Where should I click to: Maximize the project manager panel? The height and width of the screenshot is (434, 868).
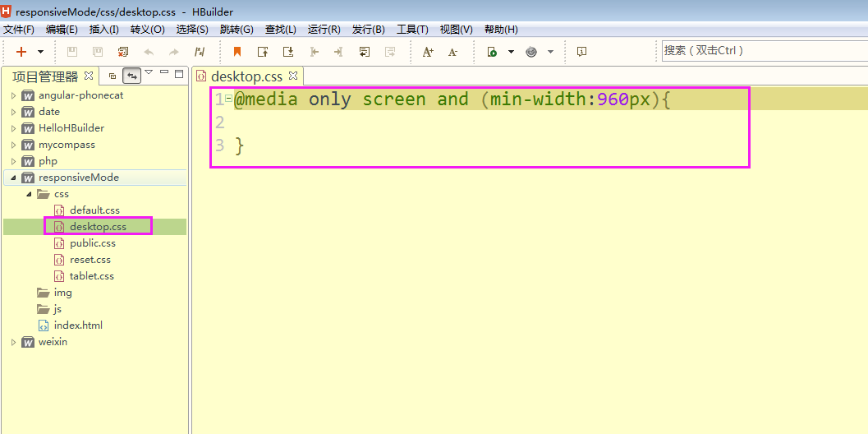coord(178,73)
